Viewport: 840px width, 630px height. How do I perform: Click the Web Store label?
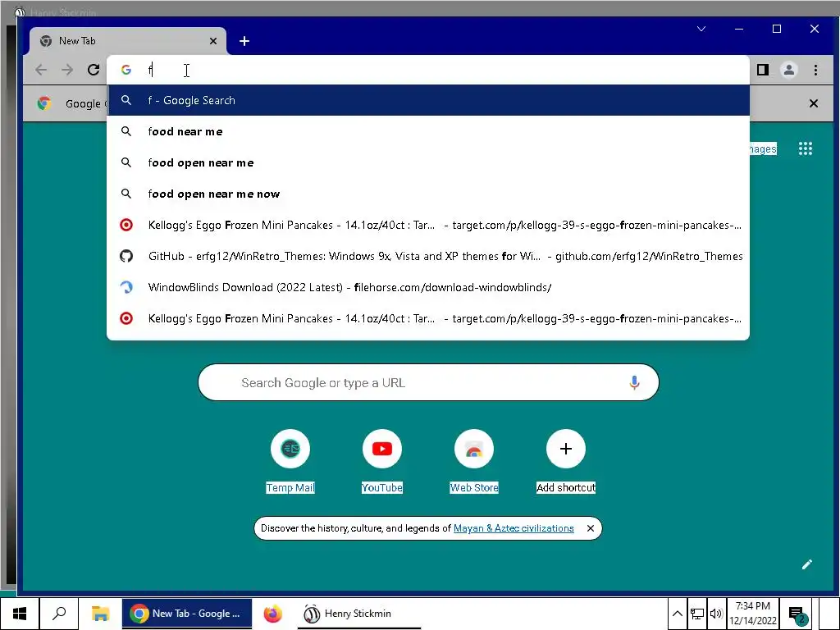pyautogui.click(x=474, y=487)
